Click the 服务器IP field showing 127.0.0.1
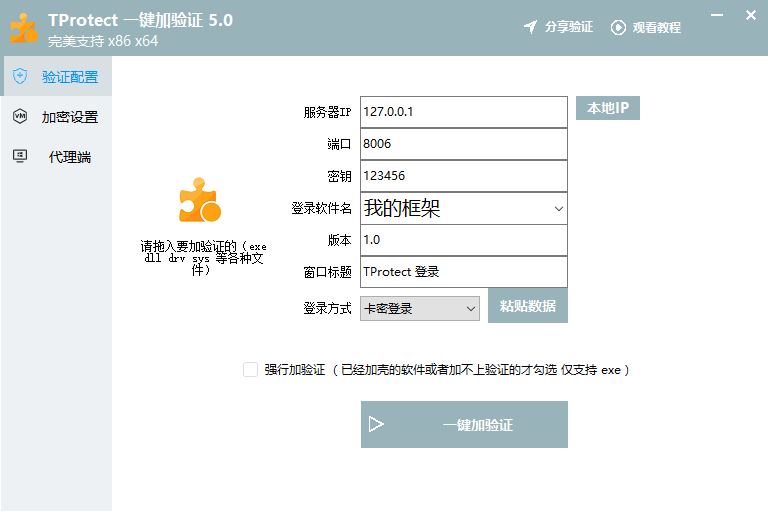The height and width of the screenshot is (512, 768). tap(464, 112)
